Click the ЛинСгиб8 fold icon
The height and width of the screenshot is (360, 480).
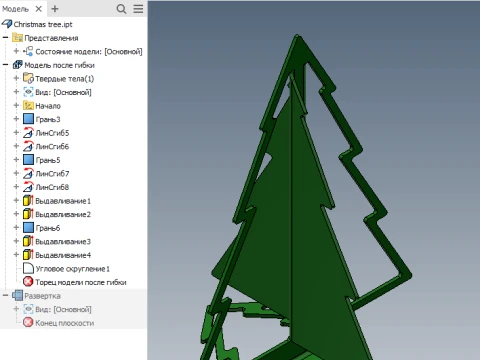click(x=28, y=187)
